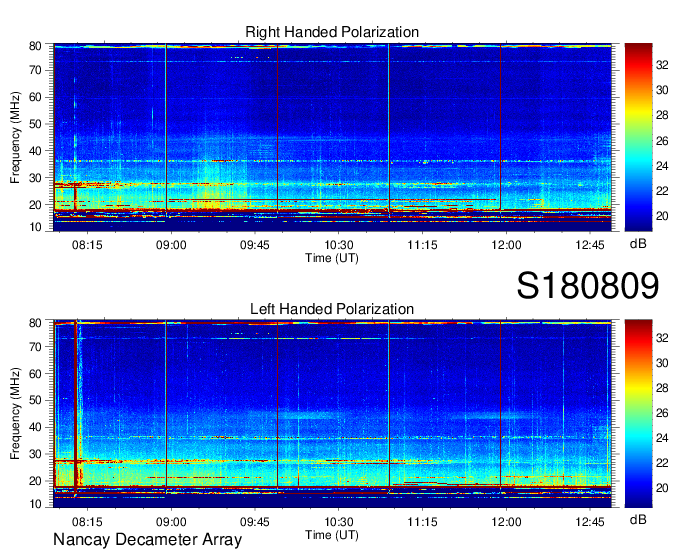Click the 30 value on the lower color bar
The image size is (680, 552).
(662, 363)
